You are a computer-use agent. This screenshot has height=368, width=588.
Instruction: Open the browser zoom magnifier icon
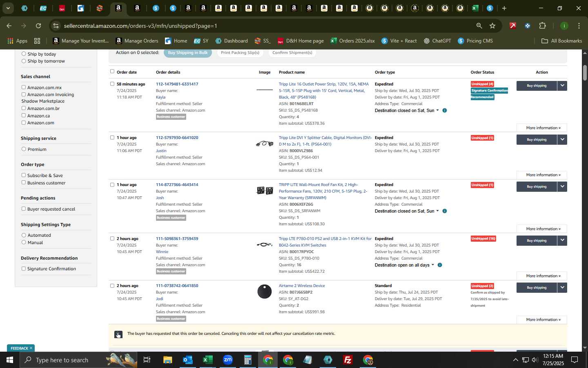pyautogui.click(x=479, y=26)
